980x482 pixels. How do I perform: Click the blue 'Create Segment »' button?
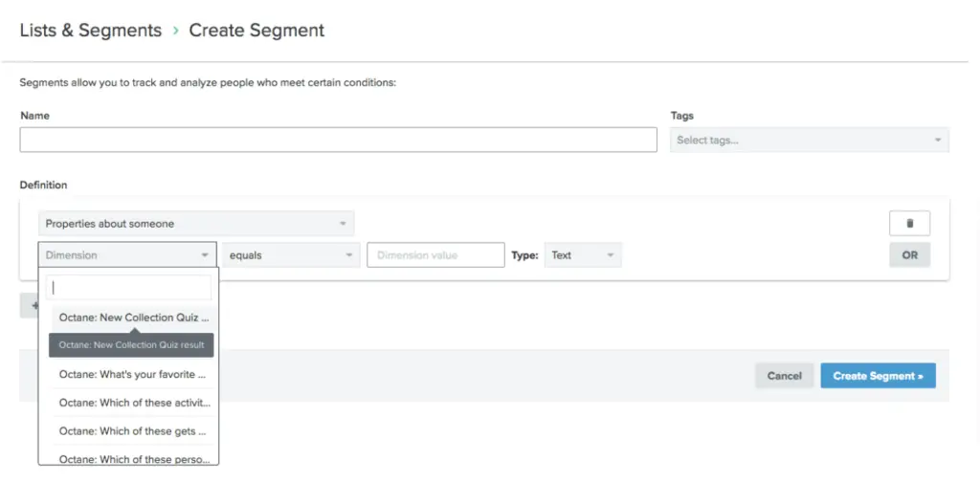878,376
